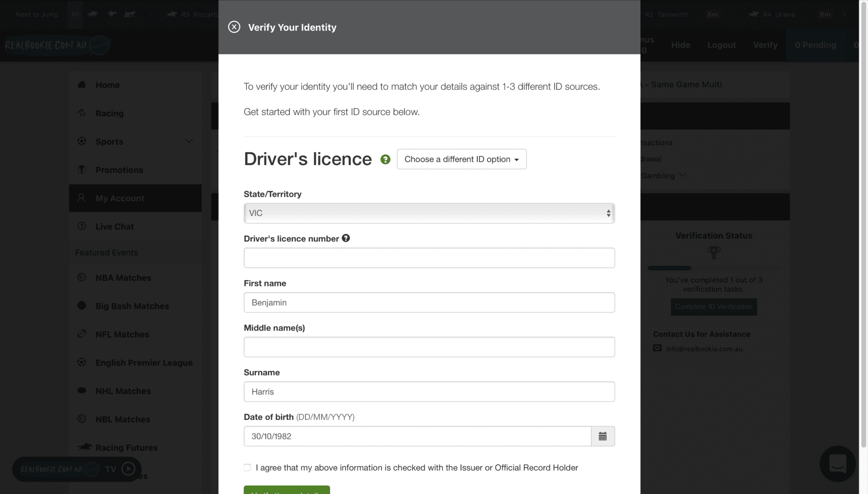
Task: Click next arrow in Next to Jump bar
Action: (x=844, y=14)
